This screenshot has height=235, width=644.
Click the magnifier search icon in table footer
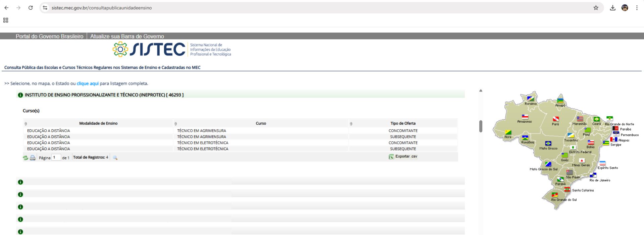point(115,158)
